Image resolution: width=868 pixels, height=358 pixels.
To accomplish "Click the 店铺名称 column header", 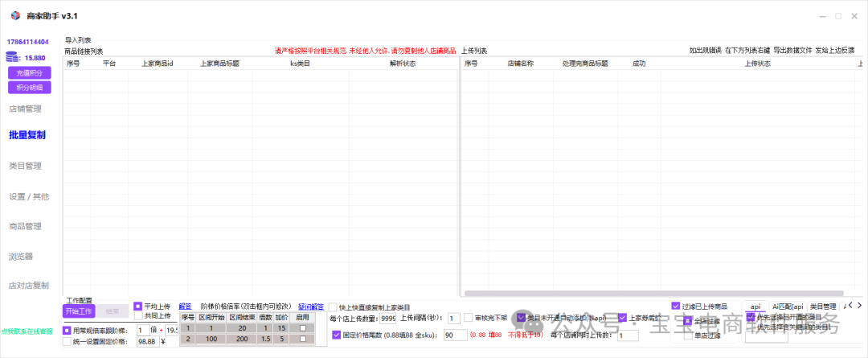I will coord(520,64).
